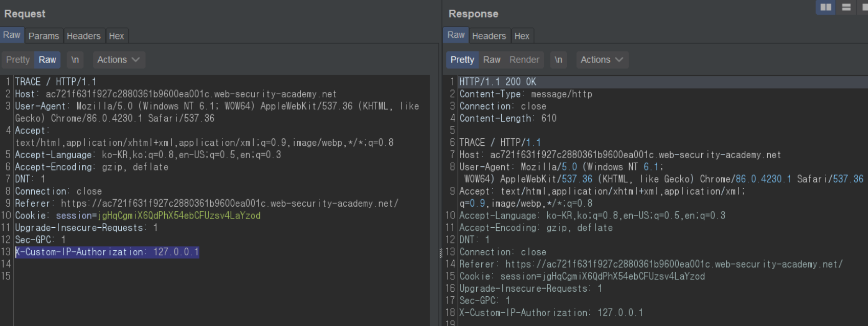Select Raw view button in Request editor
This screenshot has width=868, height=326.
click(48, 60)
